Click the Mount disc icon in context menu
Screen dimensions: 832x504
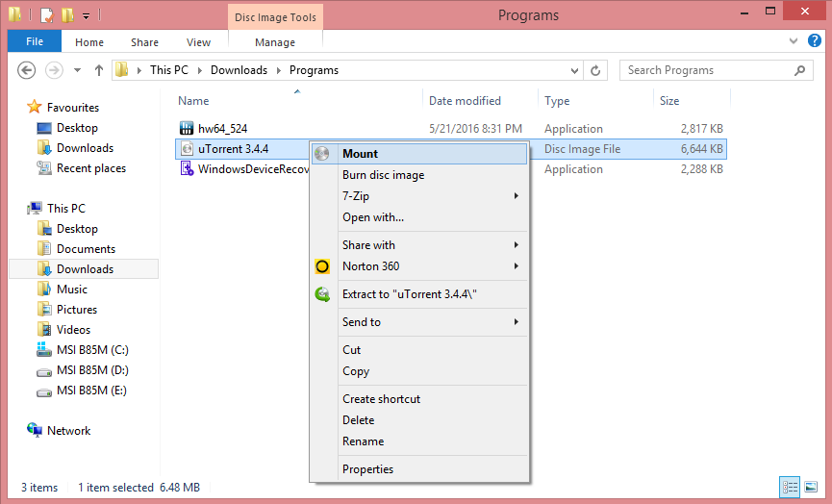tap(322, 153)
